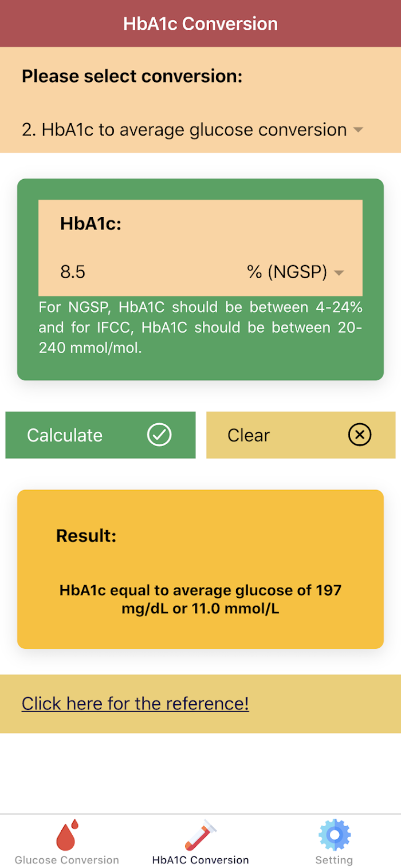Click the Result text with average glucose

tap(200, 599)
